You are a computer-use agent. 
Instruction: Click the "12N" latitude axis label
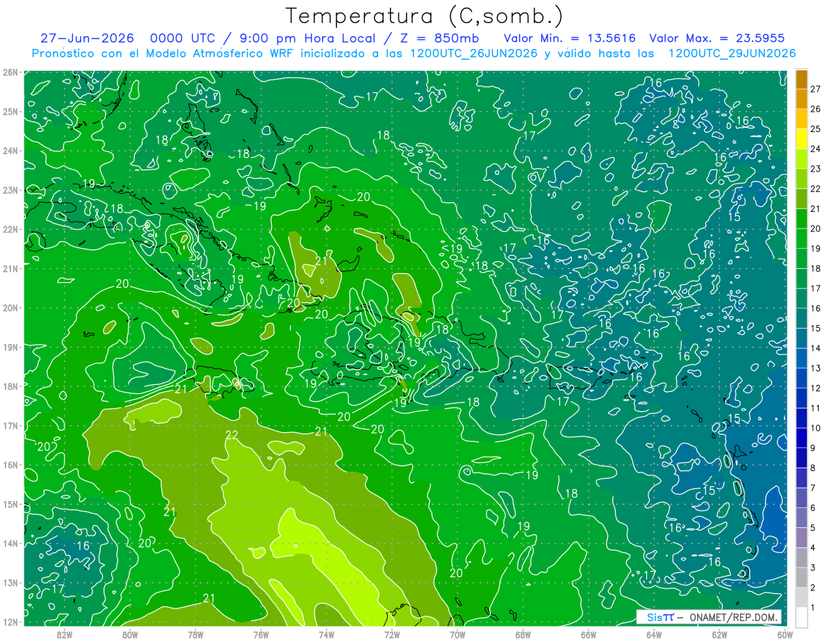pyautogui.click(x=10, y=622)
